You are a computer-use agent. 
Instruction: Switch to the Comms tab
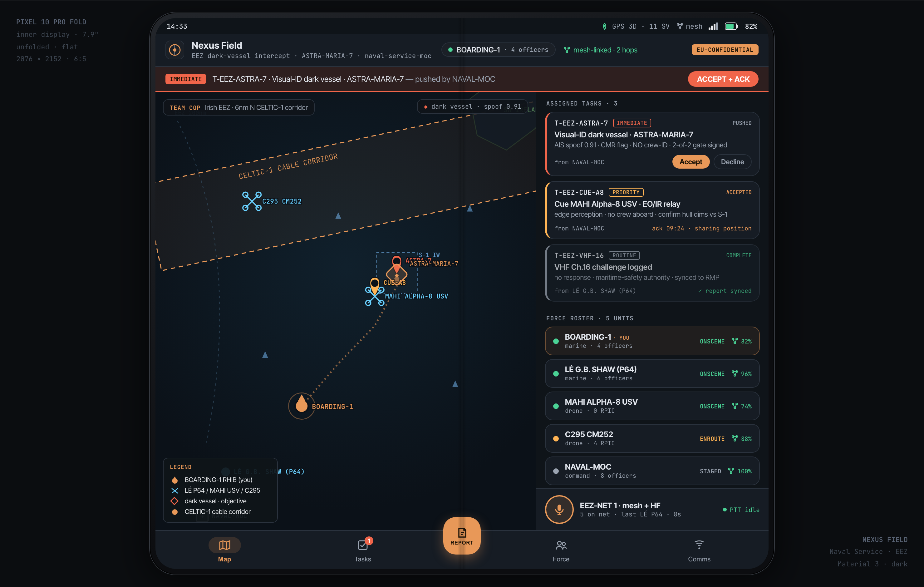[699, 550]
